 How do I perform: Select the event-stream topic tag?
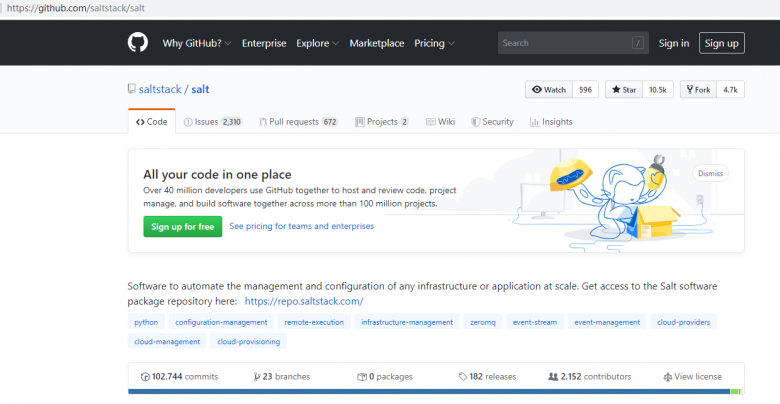(x=535, y=322)
